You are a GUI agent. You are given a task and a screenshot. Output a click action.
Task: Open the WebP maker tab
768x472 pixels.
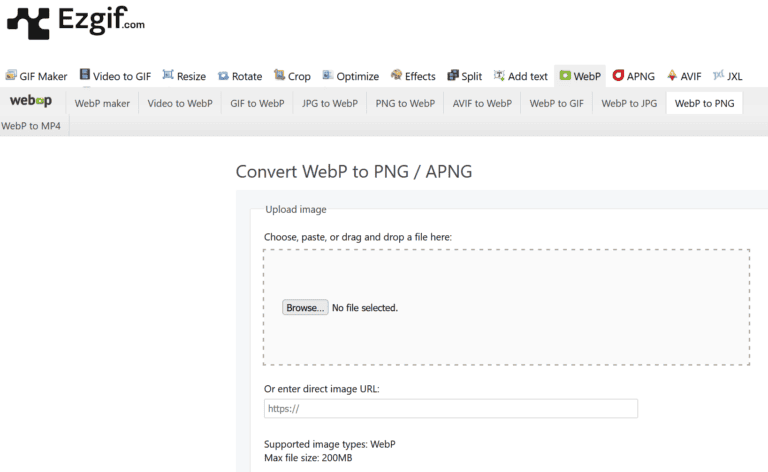pyautogui.click(x=102, y=103)
